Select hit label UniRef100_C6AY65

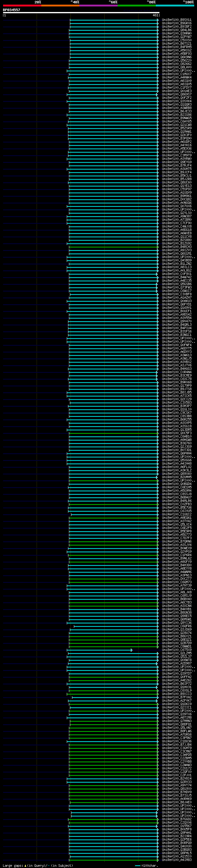pos(176,121)
